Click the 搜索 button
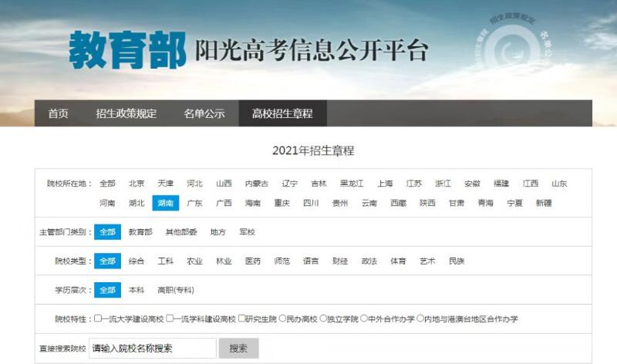Screen dimensions: 617x364 click(x=238, y=349)
